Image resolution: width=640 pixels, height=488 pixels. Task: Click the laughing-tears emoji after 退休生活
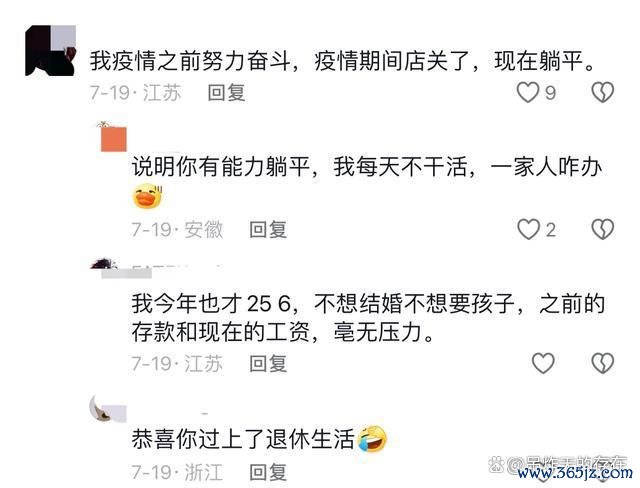(x=372, y=439)
